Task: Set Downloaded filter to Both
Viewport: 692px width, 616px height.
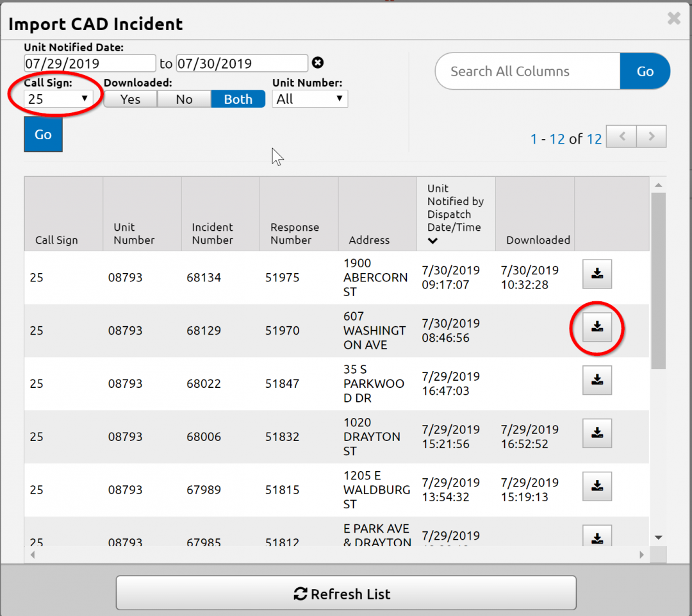Action: click(x=238, y=99)
